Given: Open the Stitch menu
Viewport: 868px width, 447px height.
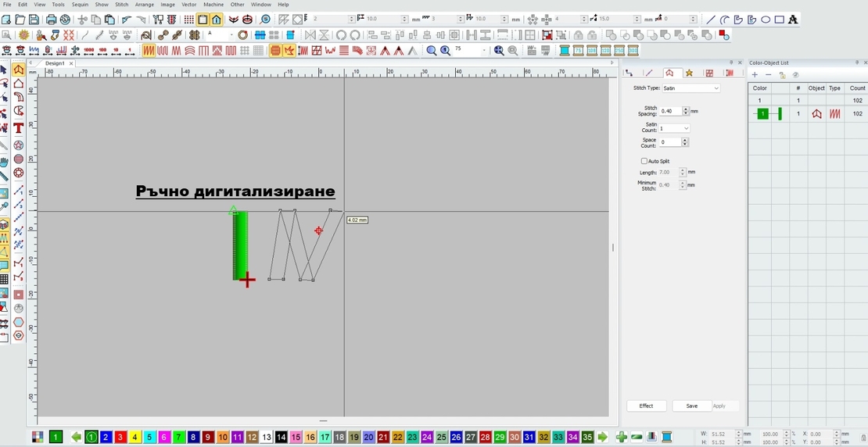Looking at the screenshot, I should click(121, 5).
